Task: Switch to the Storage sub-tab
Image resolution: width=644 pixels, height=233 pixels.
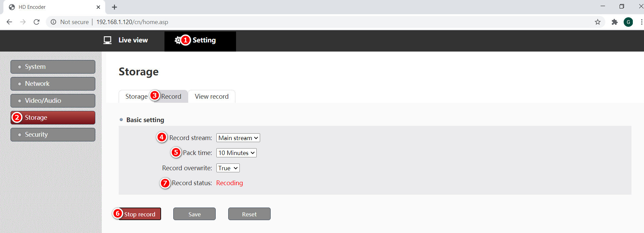Action: [x=136, y=97]
